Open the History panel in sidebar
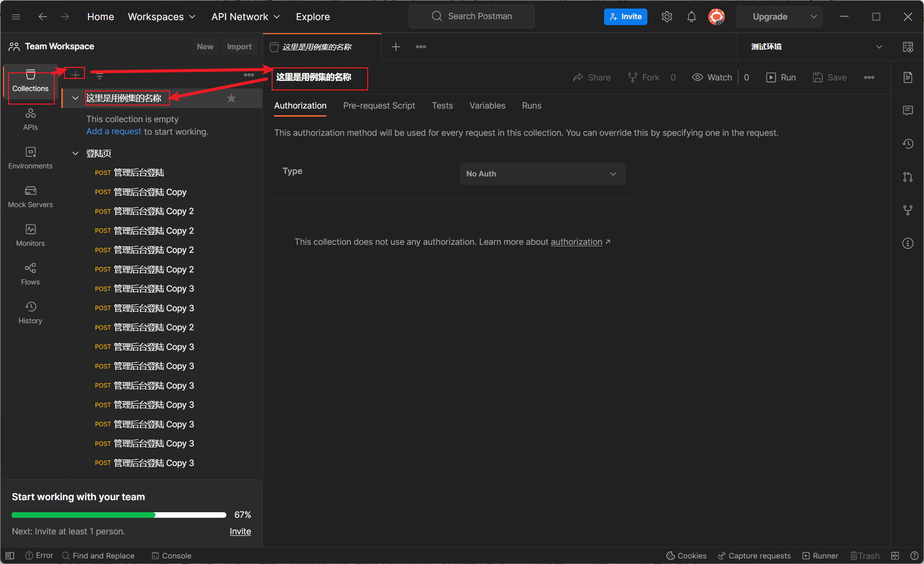 30,313
